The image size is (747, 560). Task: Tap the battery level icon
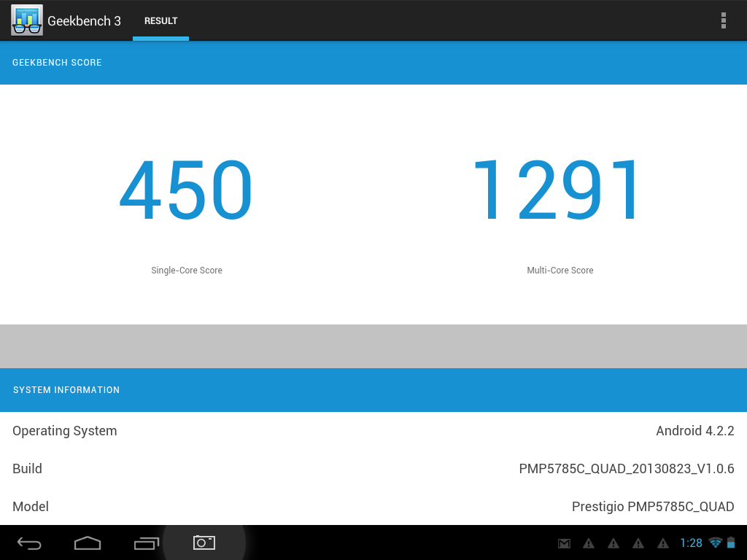click(731, 542)
